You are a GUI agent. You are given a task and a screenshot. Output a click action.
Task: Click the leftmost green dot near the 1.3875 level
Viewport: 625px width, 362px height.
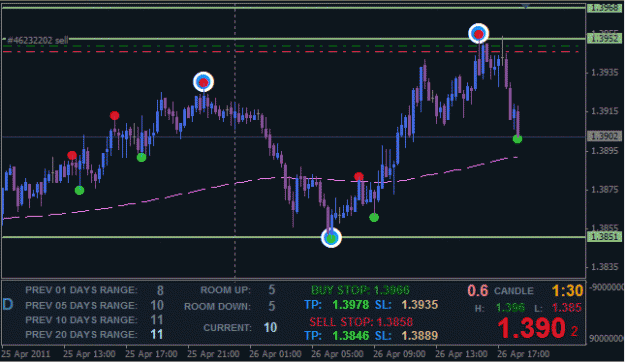79,190
